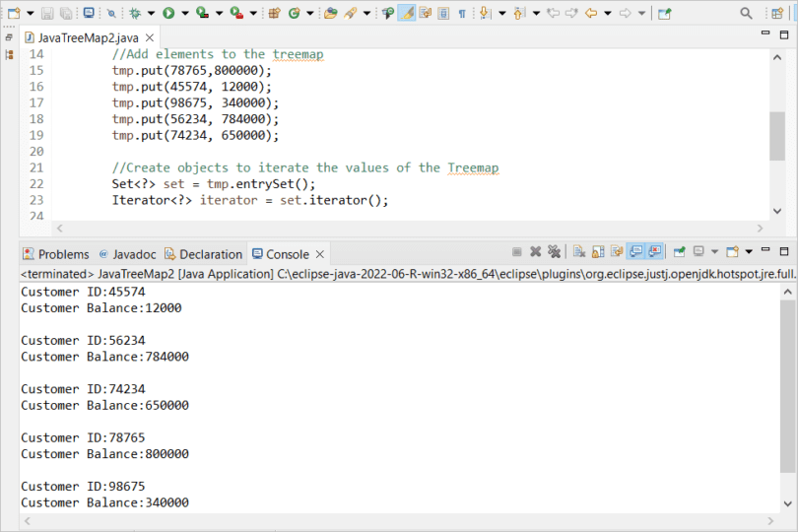Run the program with green play icon

pyautogui.click(x=168, y=13)
